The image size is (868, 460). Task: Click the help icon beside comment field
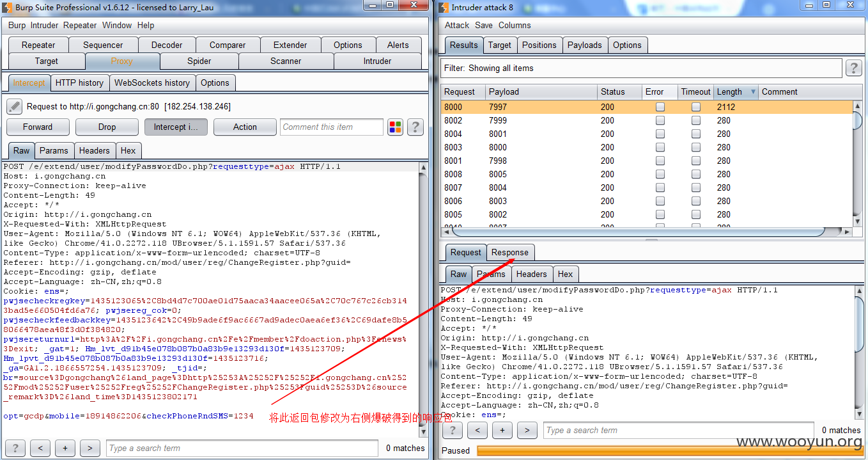click(x=415, y=127)
